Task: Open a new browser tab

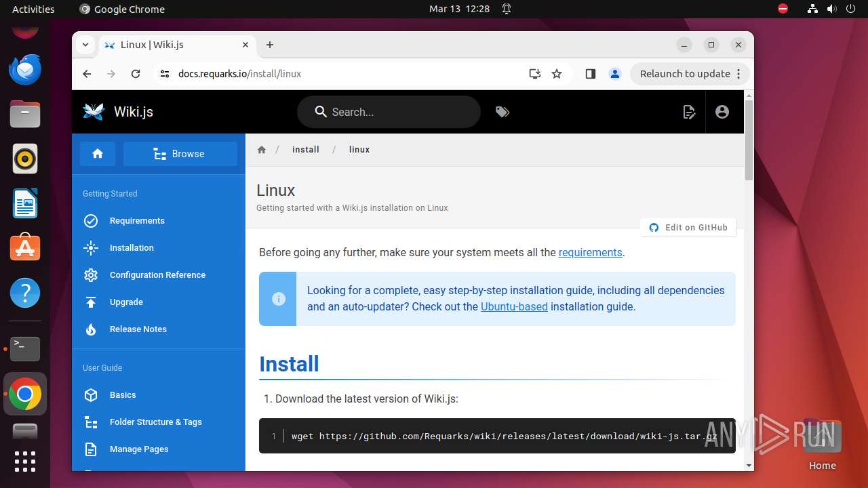Action: 270,45
